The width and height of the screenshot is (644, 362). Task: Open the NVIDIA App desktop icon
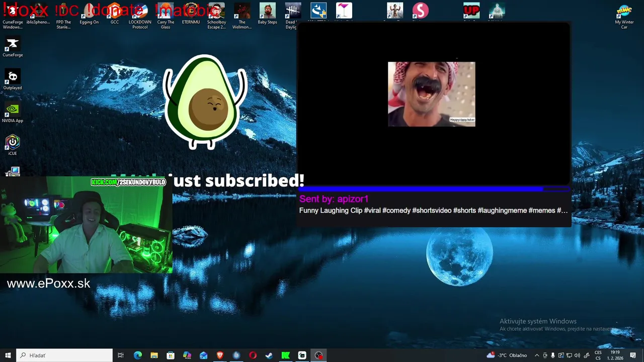coord(13,113)
